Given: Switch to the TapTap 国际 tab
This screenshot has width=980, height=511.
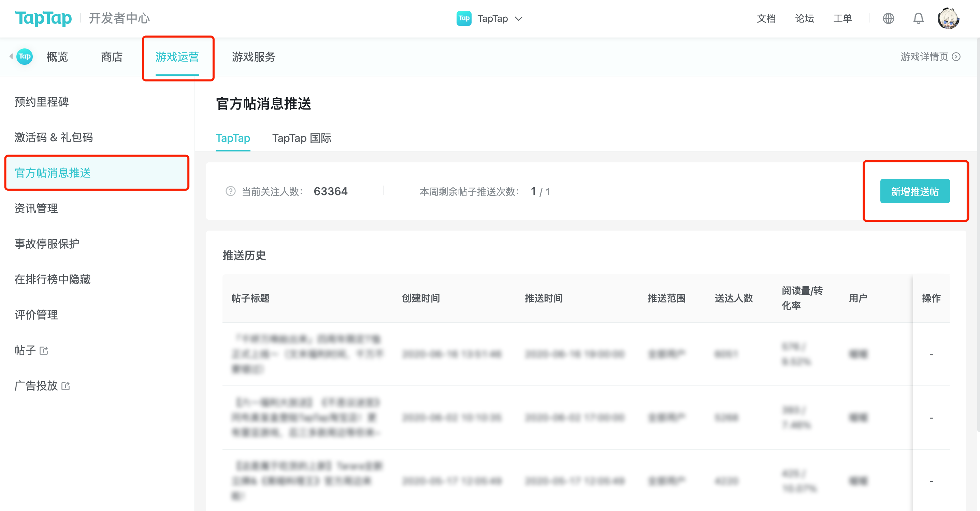Looking at the screenshot, I should click(x=302, y=138).
